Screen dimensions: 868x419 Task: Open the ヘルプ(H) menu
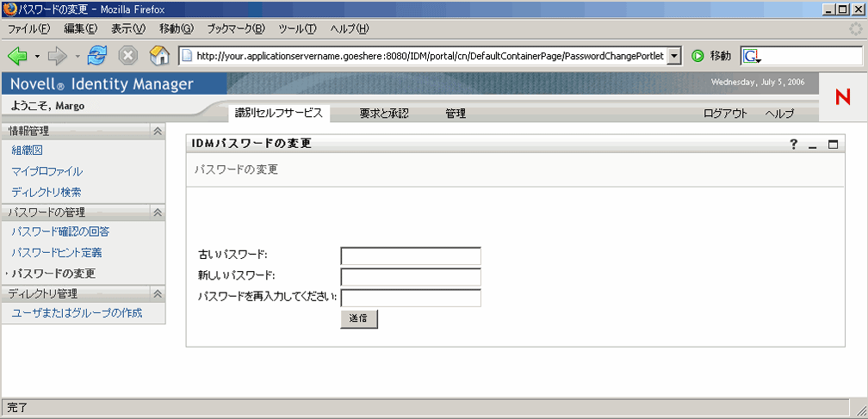(350, 28)
